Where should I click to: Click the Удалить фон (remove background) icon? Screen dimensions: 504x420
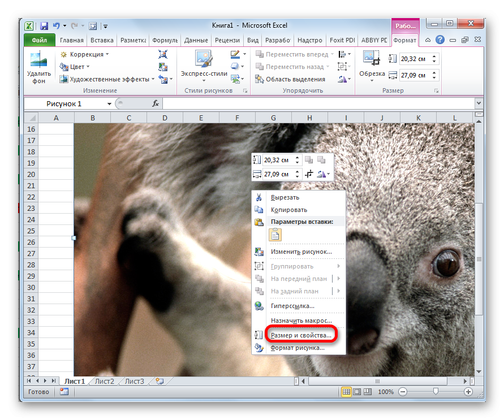tap(38, 62)
